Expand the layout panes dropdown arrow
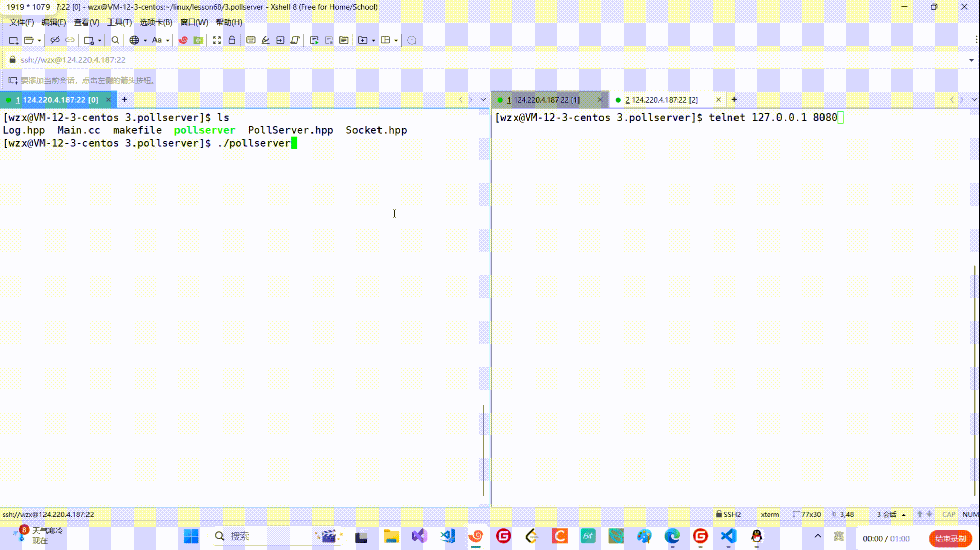The height and width of the screenshot is (550, 980). click(396, 41)
